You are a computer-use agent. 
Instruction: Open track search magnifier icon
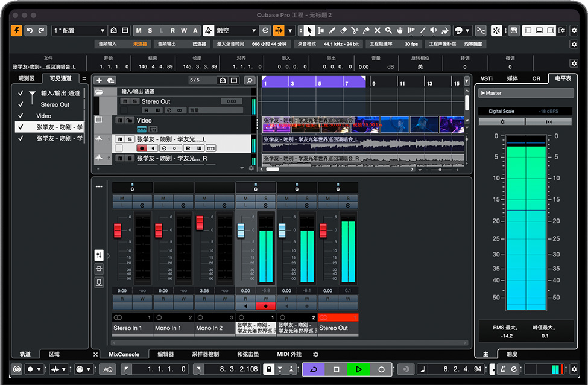point(249,80)
